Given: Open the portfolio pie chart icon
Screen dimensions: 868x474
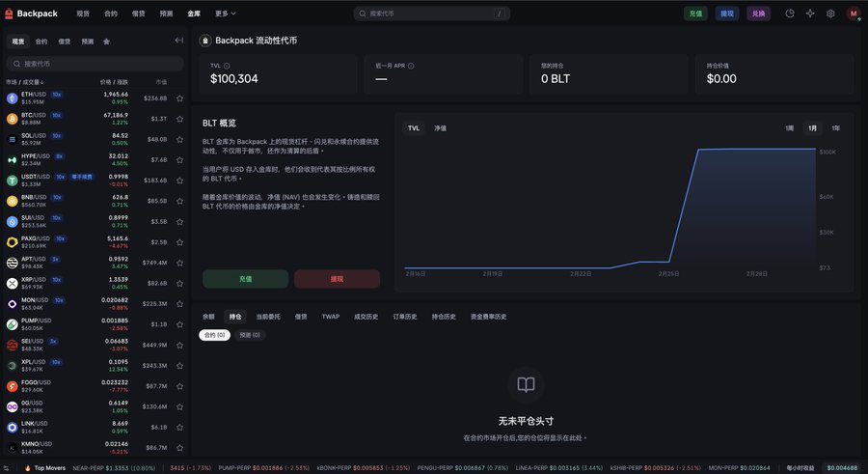Looking at the screenshot, I should (x=790, y=14).
